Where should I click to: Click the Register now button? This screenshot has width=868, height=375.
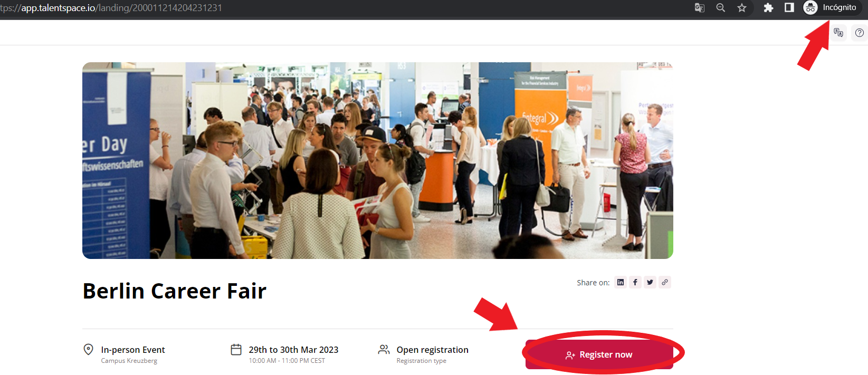point(599,354)
